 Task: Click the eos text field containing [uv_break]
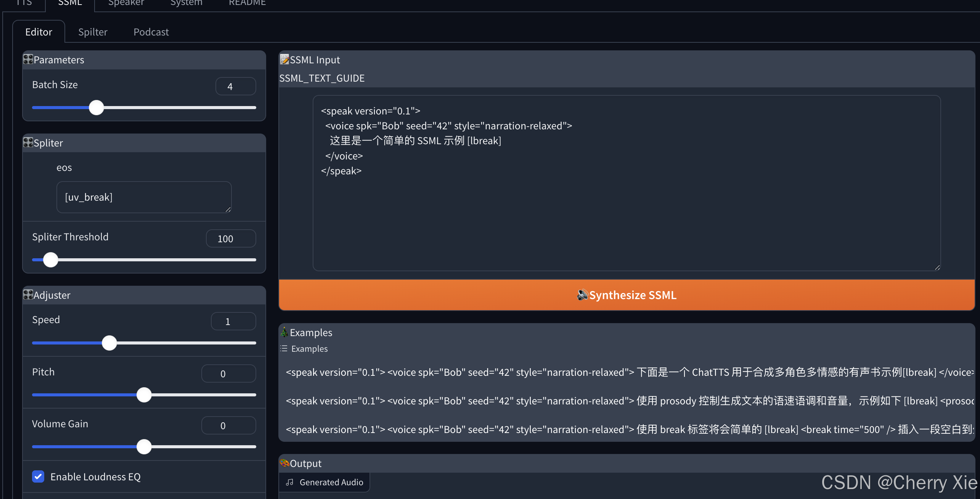[144, 197]
